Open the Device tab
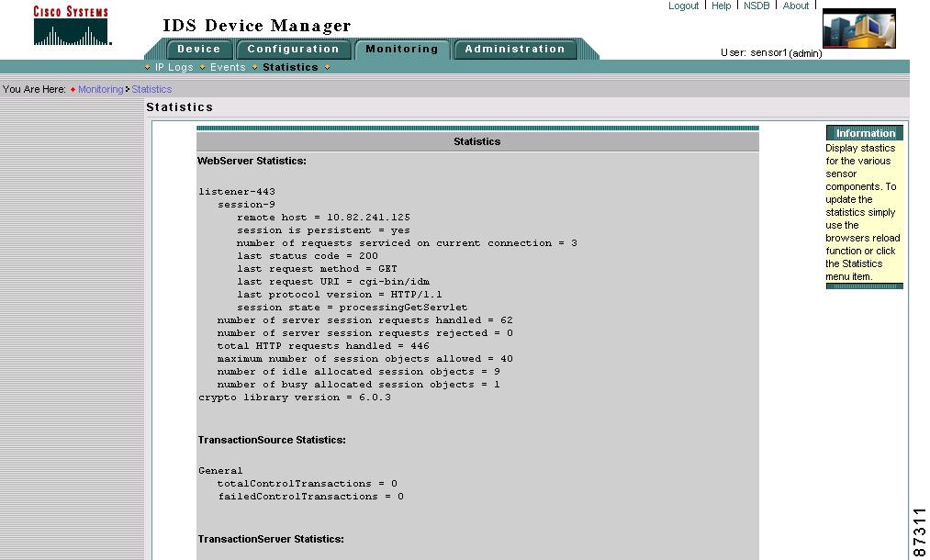Screen dimensions: 930x560 (198, 50)
